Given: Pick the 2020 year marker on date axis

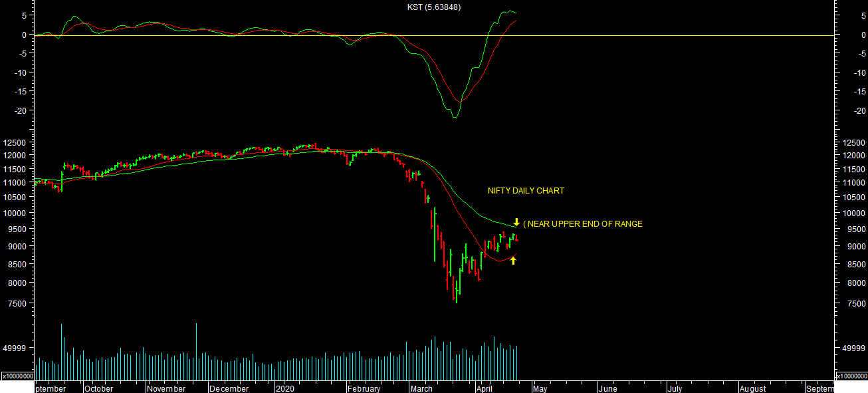Looking at the screenshot, I should pos(285,388).
